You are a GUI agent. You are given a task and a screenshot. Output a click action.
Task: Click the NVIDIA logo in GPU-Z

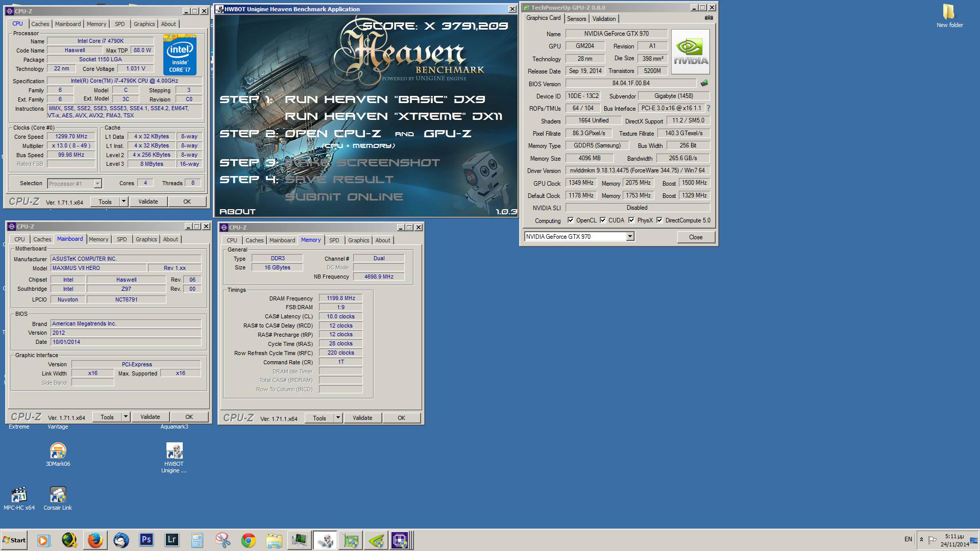(690, 52)
